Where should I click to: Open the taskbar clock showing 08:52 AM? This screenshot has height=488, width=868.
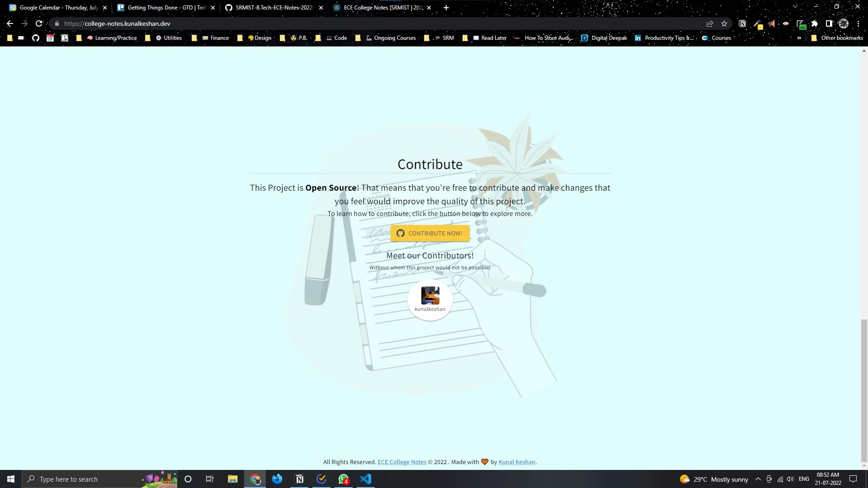tap(828, 479)
